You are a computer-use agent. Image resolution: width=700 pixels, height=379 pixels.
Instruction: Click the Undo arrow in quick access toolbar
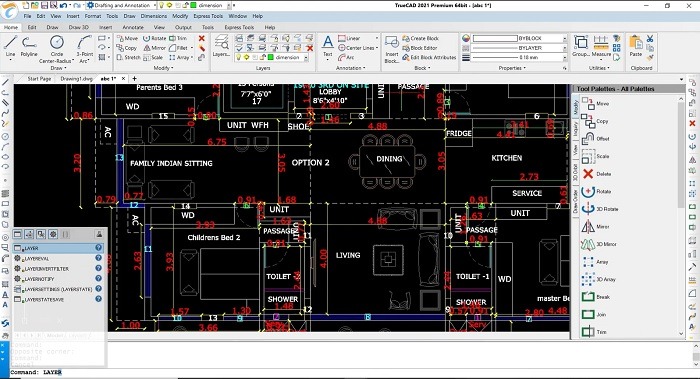coord(63,5)
